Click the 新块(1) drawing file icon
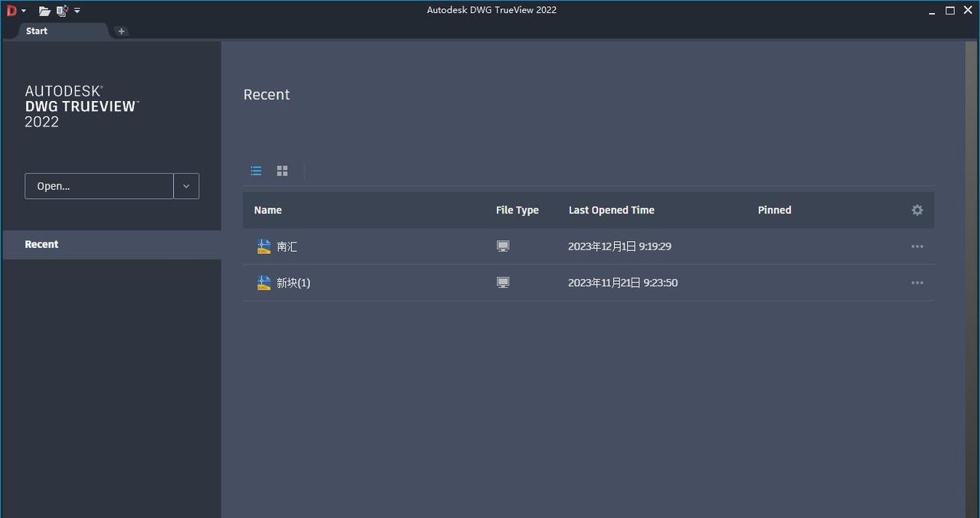 pyautogui.click(x=264, y=282)
